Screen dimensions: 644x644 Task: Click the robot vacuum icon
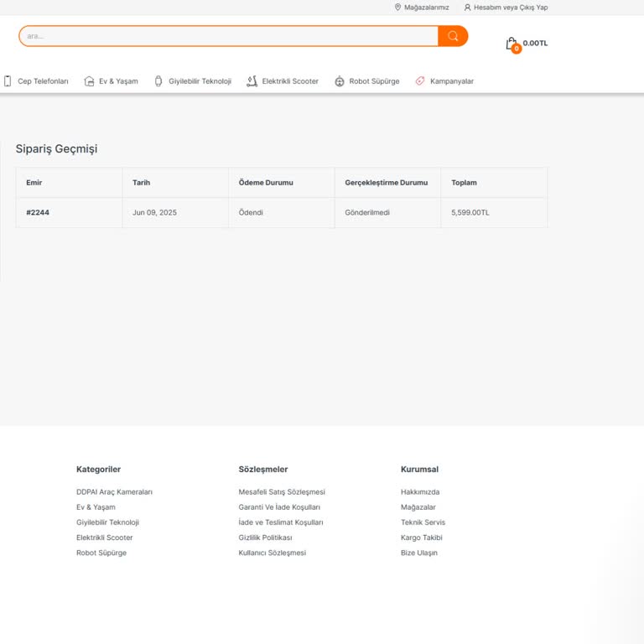(x=340, y=81)
